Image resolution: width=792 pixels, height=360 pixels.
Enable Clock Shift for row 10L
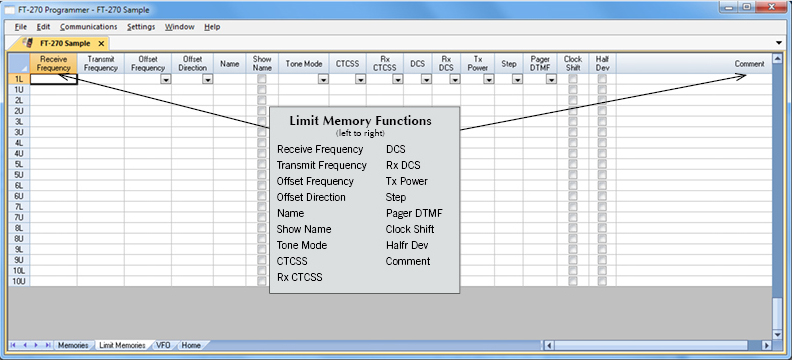tap(573, 271)
